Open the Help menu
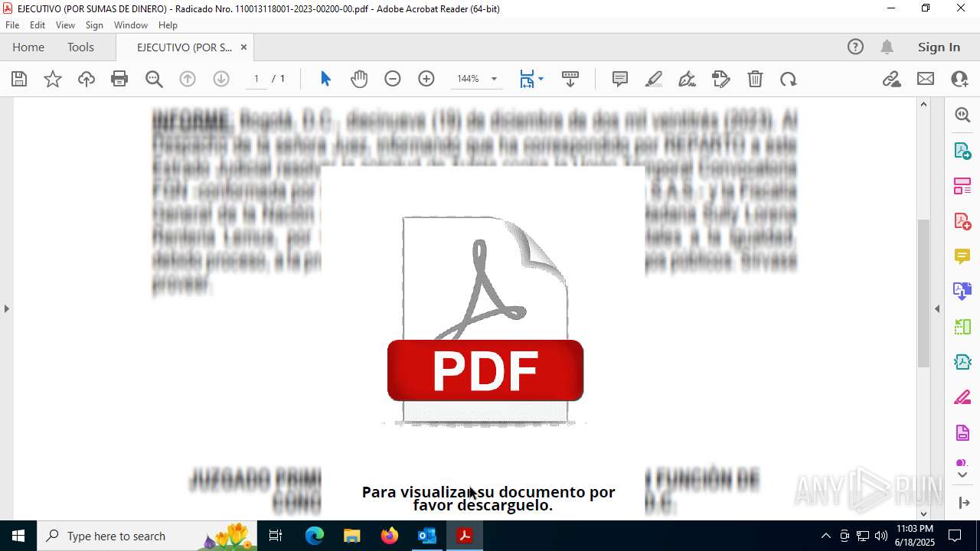Viewport: 980px width, 551px height. (168, 25)
